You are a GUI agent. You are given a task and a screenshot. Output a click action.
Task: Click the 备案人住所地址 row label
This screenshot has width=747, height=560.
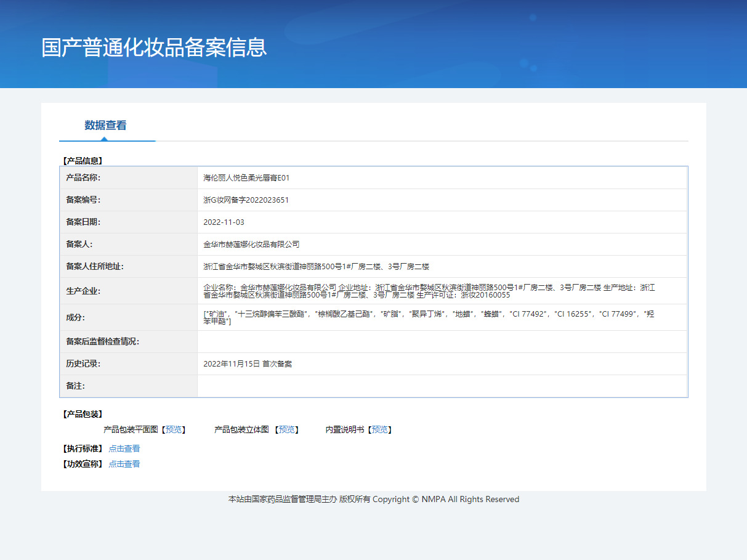[x=95, y=267]
